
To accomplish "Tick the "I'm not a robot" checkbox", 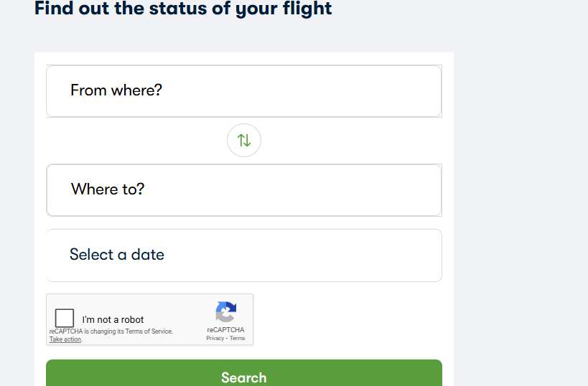I will coord(65,318).
